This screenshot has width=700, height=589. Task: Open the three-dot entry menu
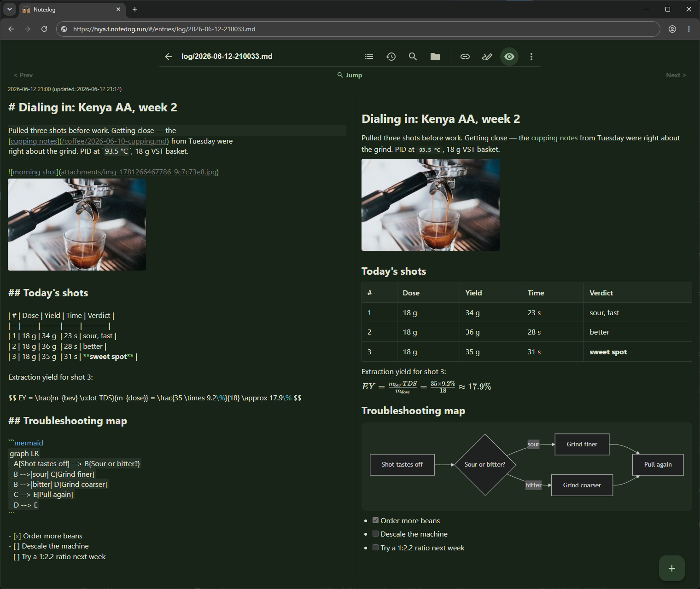coord(531,57)
